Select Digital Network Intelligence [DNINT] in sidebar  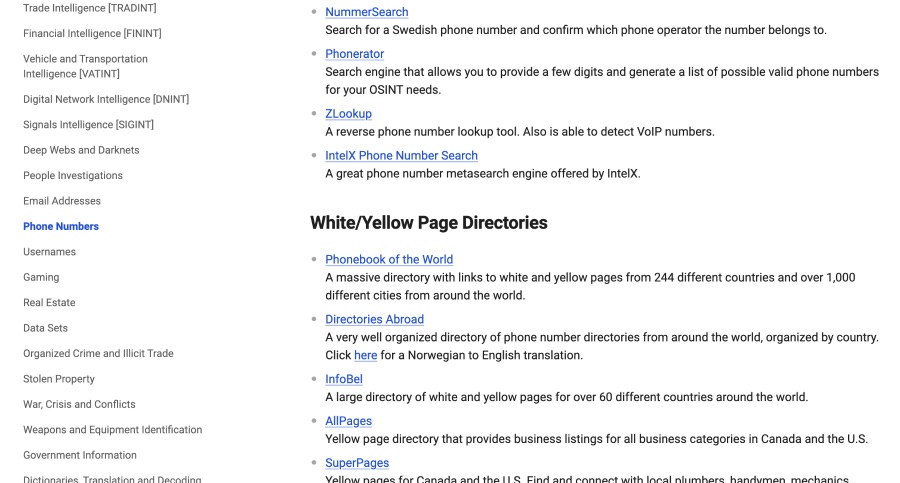coord(106,99)
